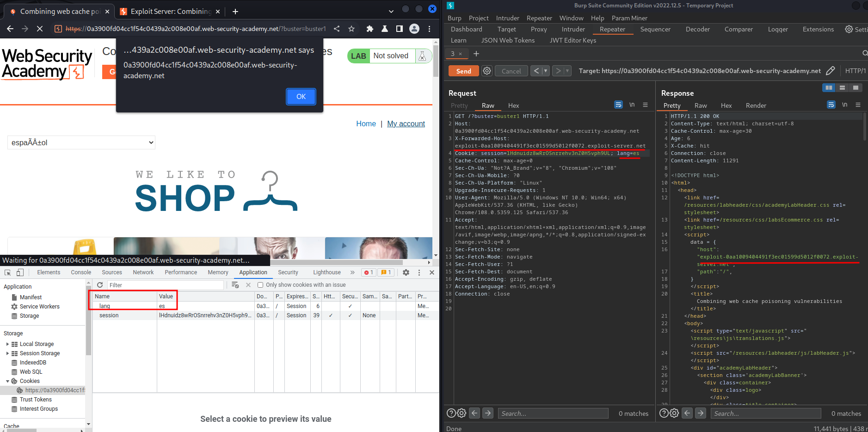Screen dimensions: 868x432
Task: Open the Console tab in DevTools
Action: pos(81,272)
